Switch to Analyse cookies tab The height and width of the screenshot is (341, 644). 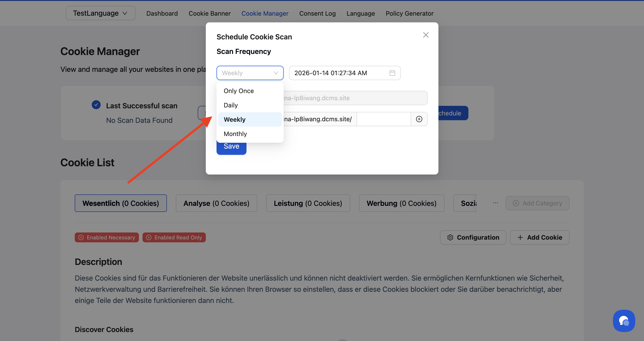[216, 203]
